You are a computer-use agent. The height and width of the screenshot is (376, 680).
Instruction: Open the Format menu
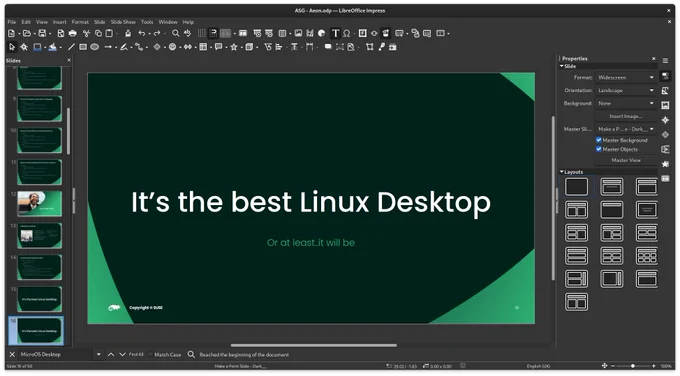point(80,22)
